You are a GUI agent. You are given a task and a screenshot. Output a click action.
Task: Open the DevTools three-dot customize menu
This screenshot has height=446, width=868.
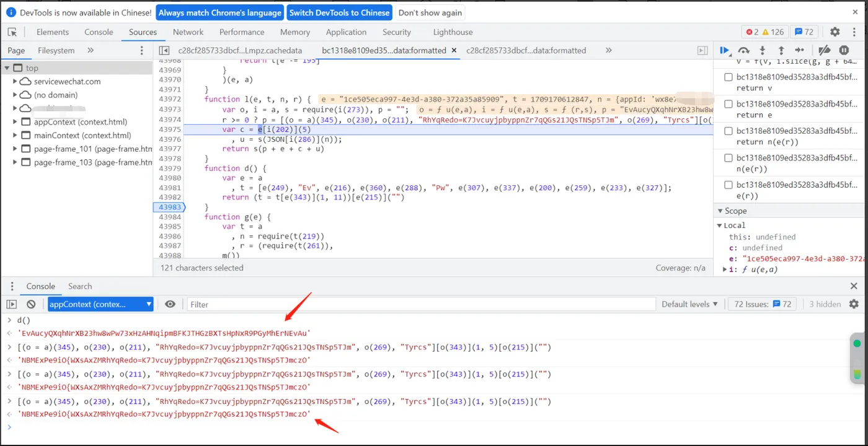(855, 32)
